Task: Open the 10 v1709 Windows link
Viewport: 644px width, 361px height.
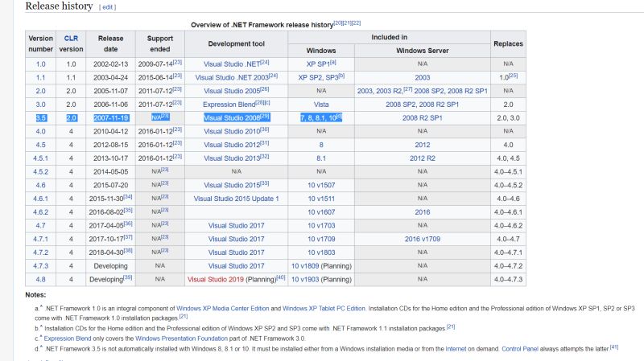Action: tap(321, 239)
